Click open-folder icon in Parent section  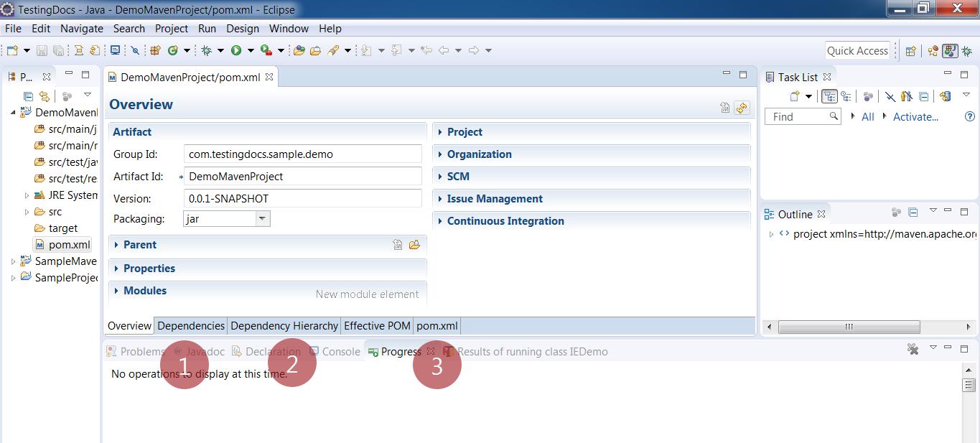click(x=414, y=245)
